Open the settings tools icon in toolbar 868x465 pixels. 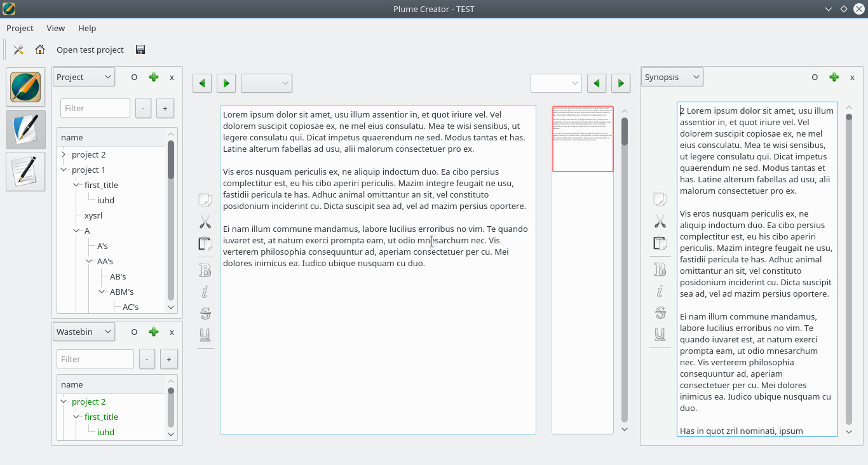click(x=18, y=50)
